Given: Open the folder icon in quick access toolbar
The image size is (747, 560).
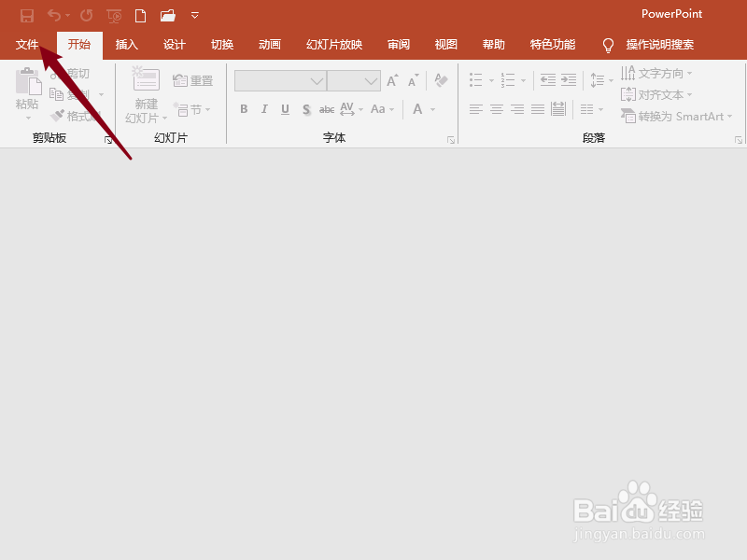Looking at the screenshot, I should 168,16.
